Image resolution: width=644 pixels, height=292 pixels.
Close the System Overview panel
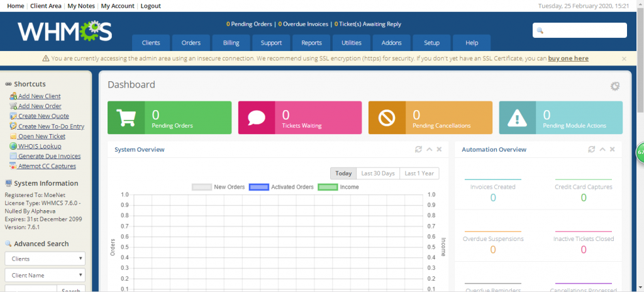pos(439,149)
